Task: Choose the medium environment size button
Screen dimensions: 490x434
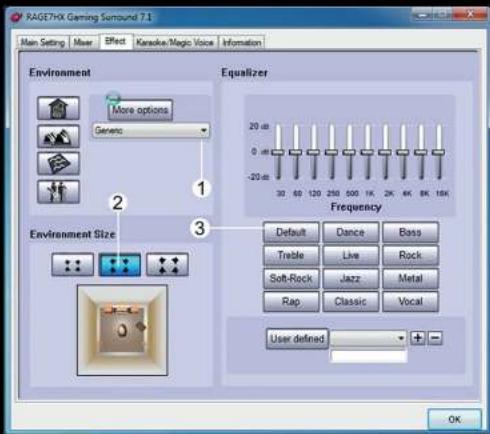Action: pyautogui.click(x=120, y=265)
